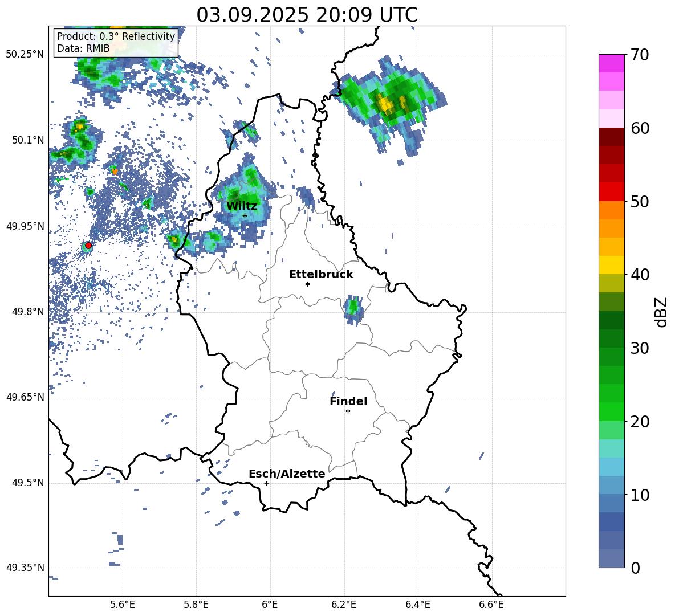Image resolution: width=675 pixels, height=616 pixels.
Task: Click the 50 colorbar tick label
Action: tap(640, 201)
